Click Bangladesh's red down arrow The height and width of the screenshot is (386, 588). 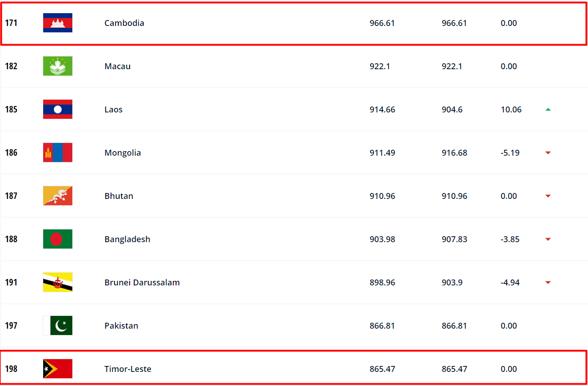tap(548, 239)
